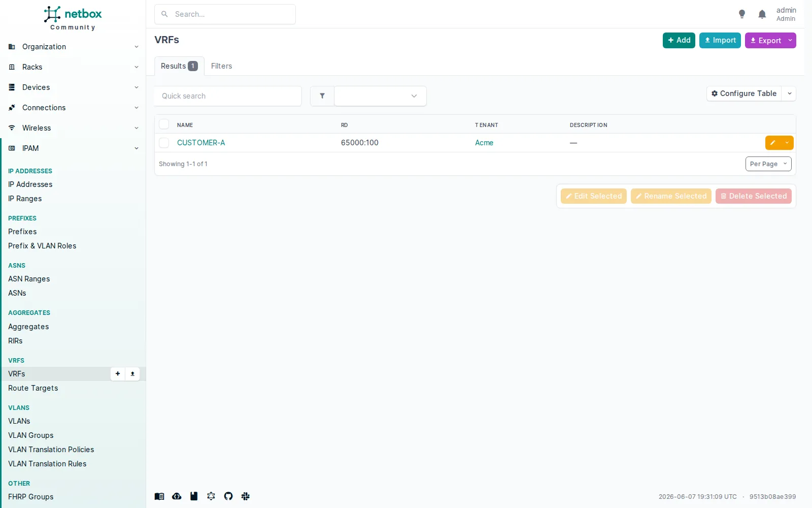Click the Connections plug icon in sidebar
This screenshot has height=508, width=812.
click(x=12, y=108)
